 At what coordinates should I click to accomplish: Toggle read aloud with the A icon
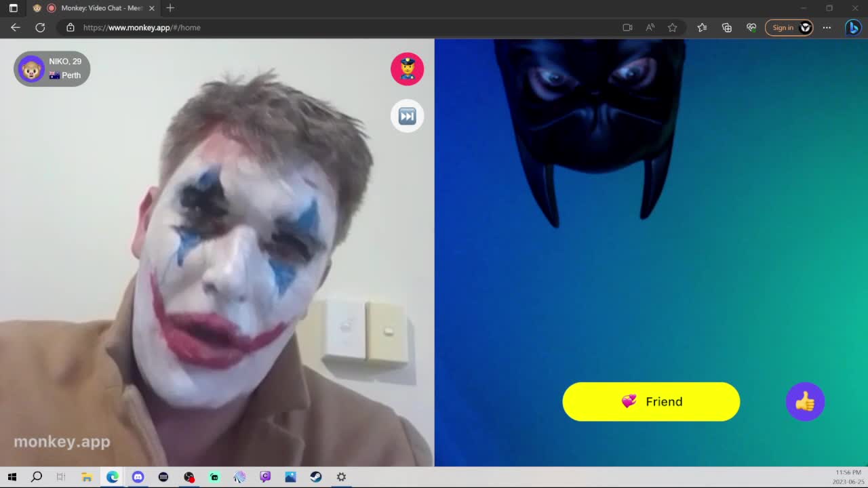[650, 27]
